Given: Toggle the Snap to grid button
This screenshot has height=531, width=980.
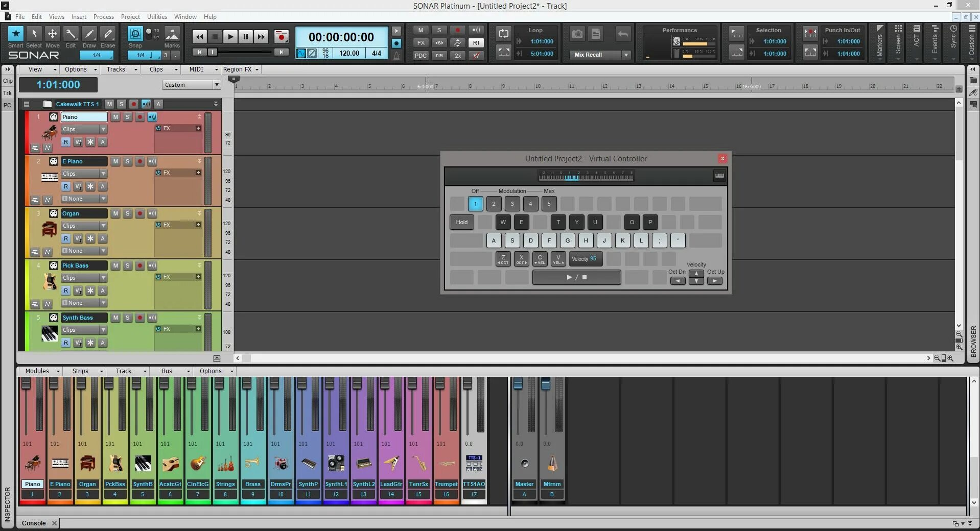Looking at the screenshot, I should tap(135, 34).
